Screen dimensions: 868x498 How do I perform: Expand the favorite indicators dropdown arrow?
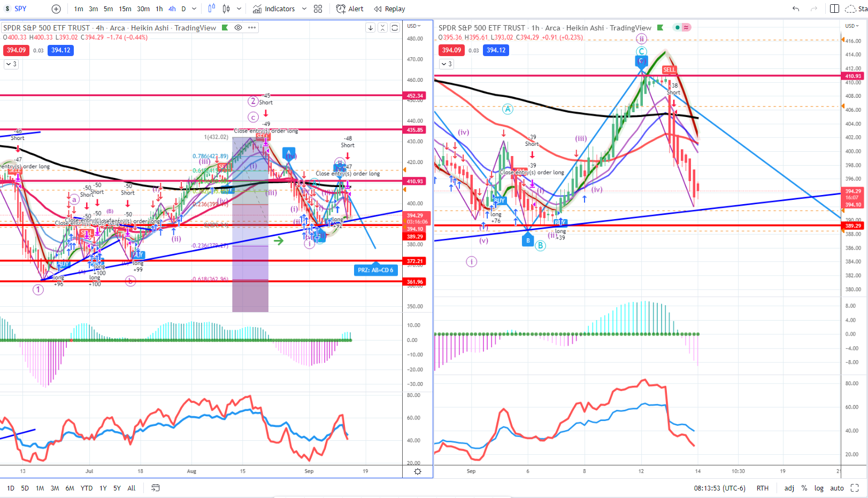304,9
